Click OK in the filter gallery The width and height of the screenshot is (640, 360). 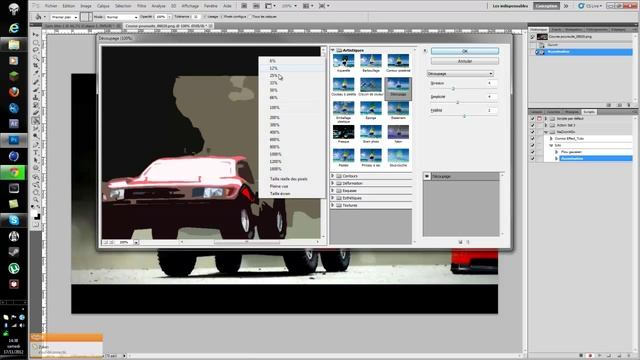pos(464,51)
